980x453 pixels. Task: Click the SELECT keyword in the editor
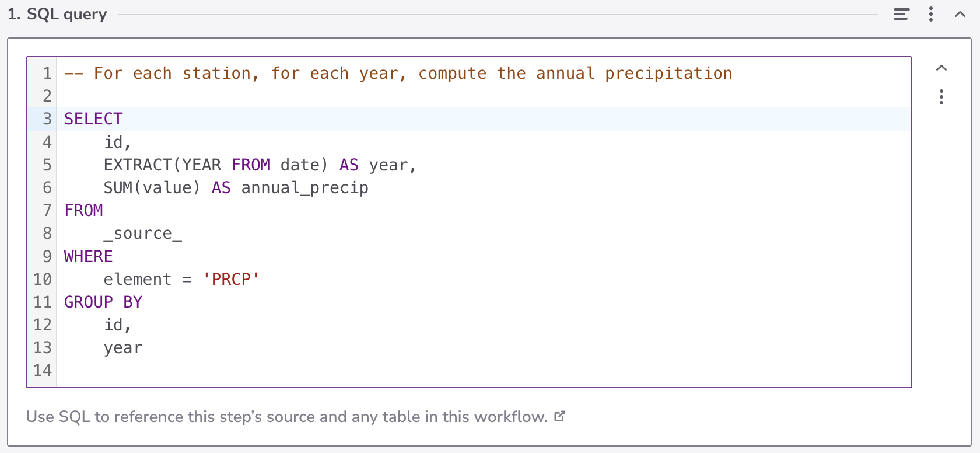pos(93,119)
